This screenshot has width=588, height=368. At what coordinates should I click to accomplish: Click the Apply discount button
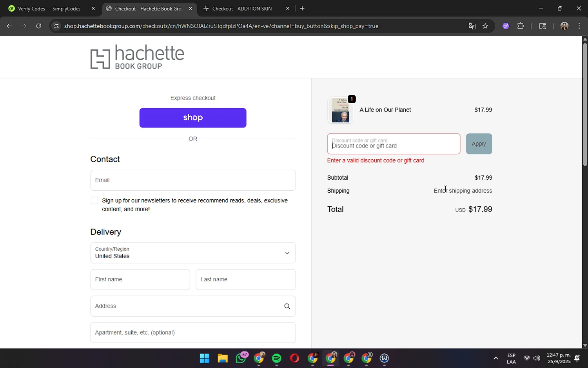tap(479, 144)
